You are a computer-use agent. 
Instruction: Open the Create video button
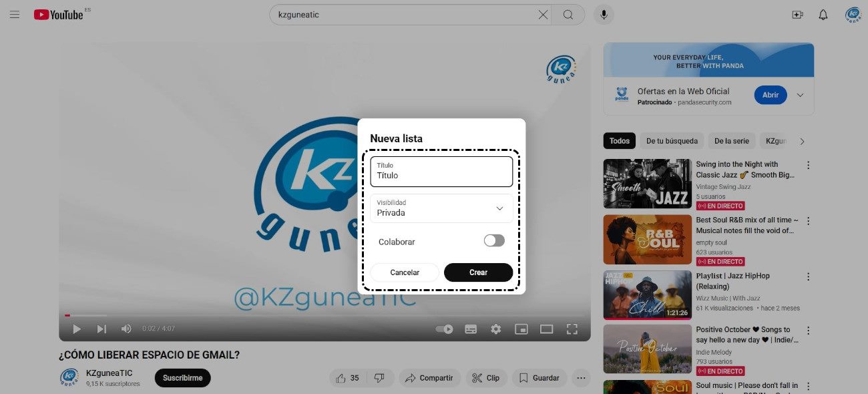click(x=797, y=15)
